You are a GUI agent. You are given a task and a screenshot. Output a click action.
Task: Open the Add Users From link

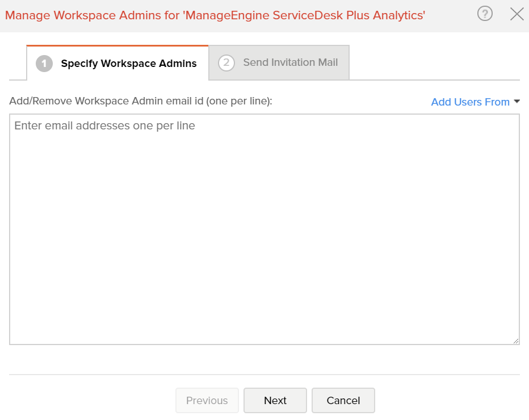pos(471,102)
